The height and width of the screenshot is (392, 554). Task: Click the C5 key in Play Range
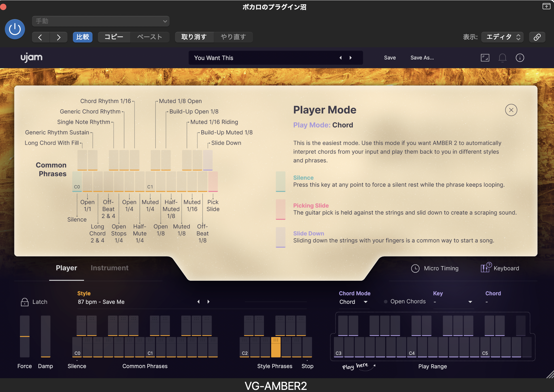[485, 347]
